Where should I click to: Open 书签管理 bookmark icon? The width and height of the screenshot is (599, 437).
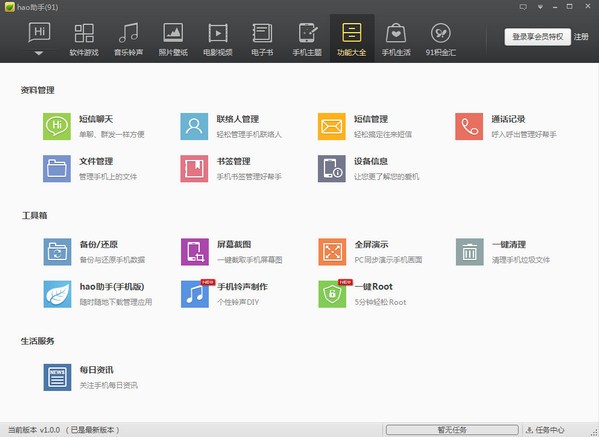[x=194, y=168]
